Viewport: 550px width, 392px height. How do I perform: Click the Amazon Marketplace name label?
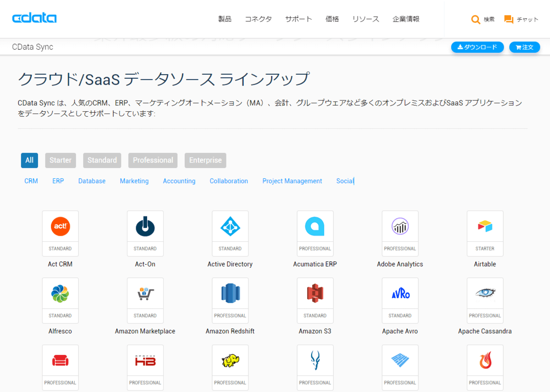click(145, 331)
